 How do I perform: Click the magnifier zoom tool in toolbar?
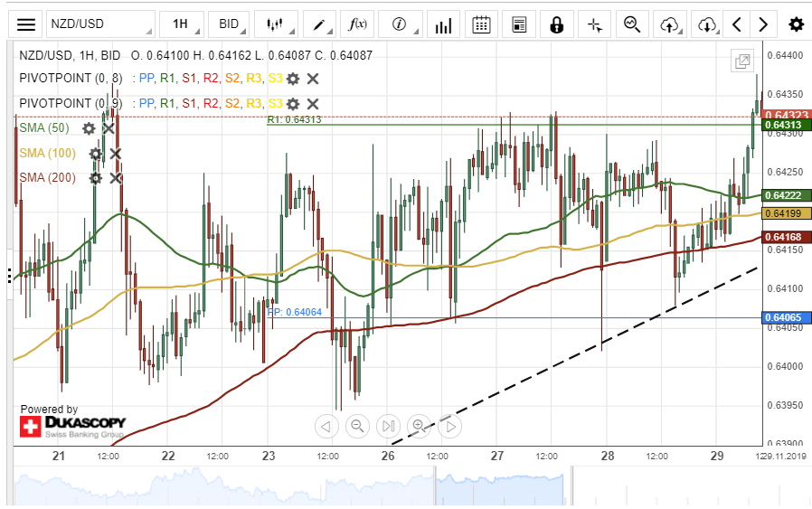(631, 24)
